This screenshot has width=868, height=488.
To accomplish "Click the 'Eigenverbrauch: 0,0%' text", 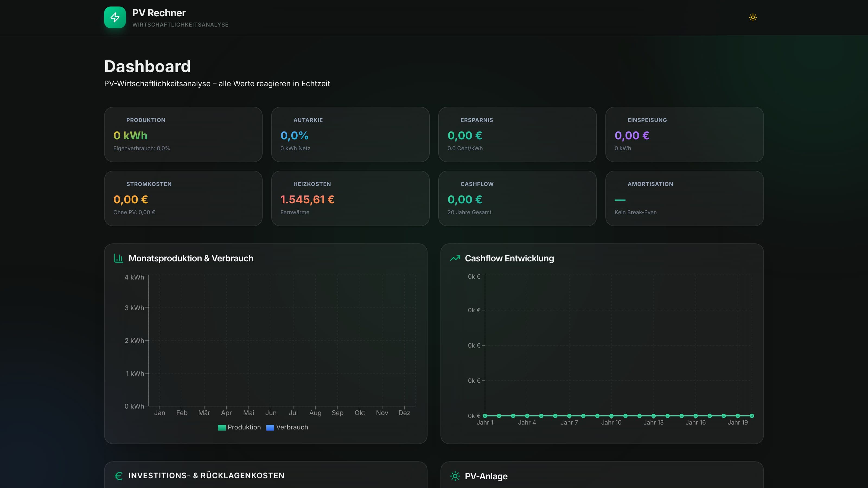I will pyautogui.click(x=142, y=148).
